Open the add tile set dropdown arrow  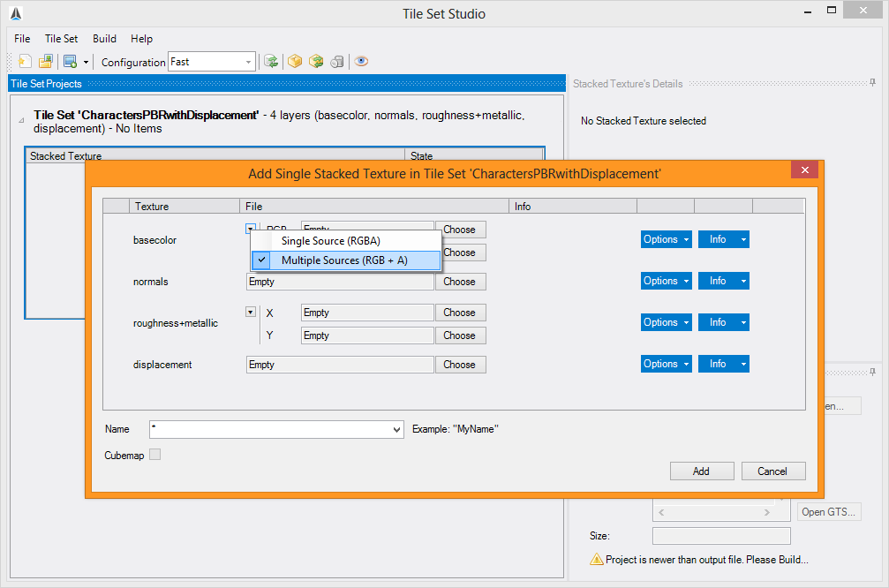[x=86, y=62]
